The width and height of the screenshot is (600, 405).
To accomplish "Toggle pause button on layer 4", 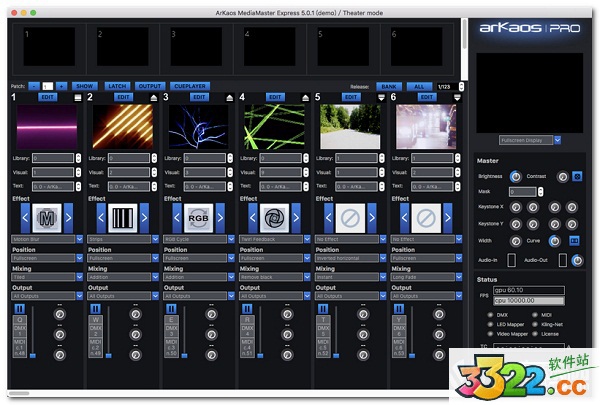I will click(247, 309).
